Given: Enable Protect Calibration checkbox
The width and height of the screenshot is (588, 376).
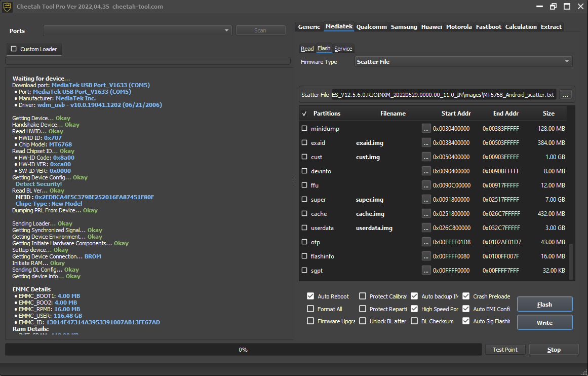Looking at the screenshot, I should tap(363, 296).
